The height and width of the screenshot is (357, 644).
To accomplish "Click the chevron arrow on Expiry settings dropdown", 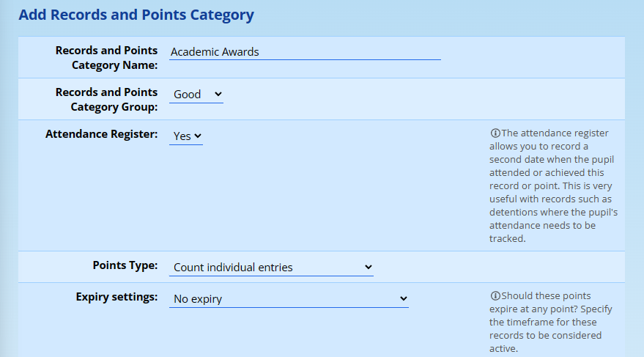I will click(x=403, y=299).
